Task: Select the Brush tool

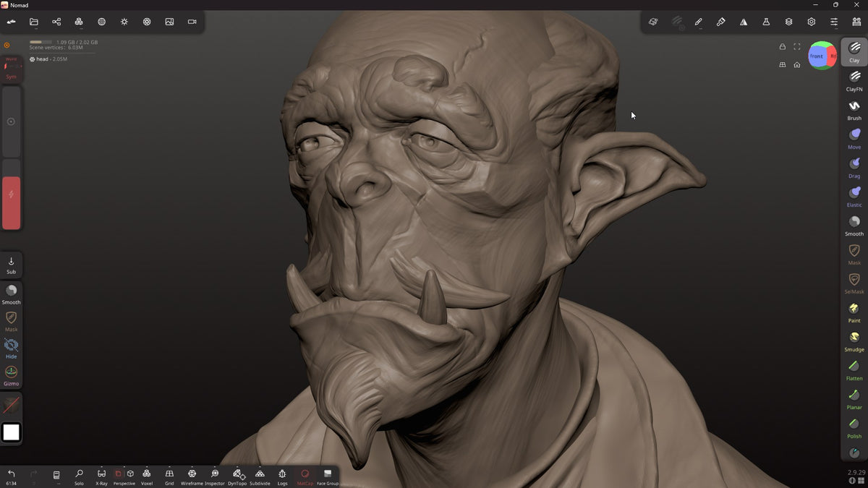Action: (854, 109)
